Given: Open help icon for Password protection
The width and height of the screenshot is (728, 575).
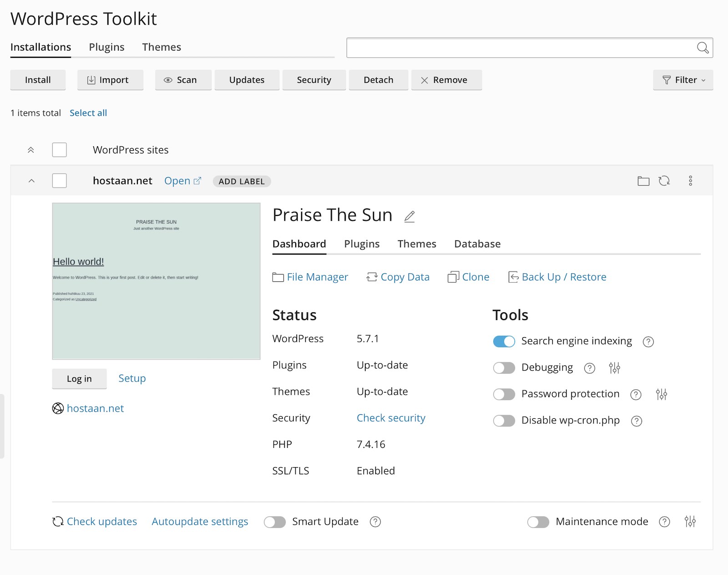Looking at the screenshot, I should coord(636,394).
